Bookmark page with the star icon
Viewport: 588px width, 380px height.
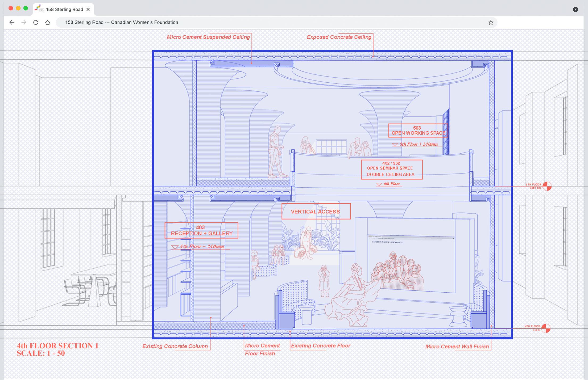[491, 23]
